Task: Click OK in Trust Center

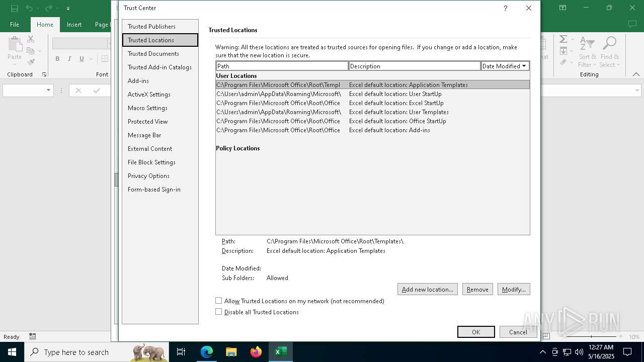Action: pyautogui.click(x=476, y=332)
